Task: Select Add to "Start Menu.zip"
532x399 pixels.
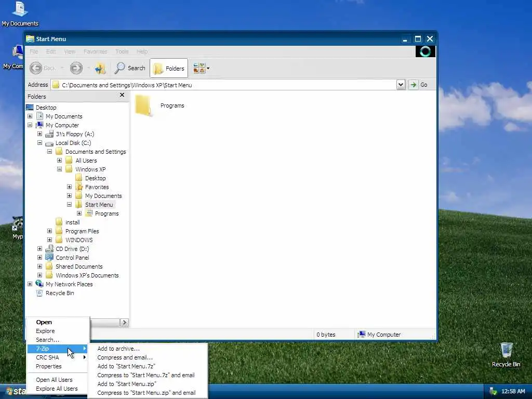Action: (147, 384)
